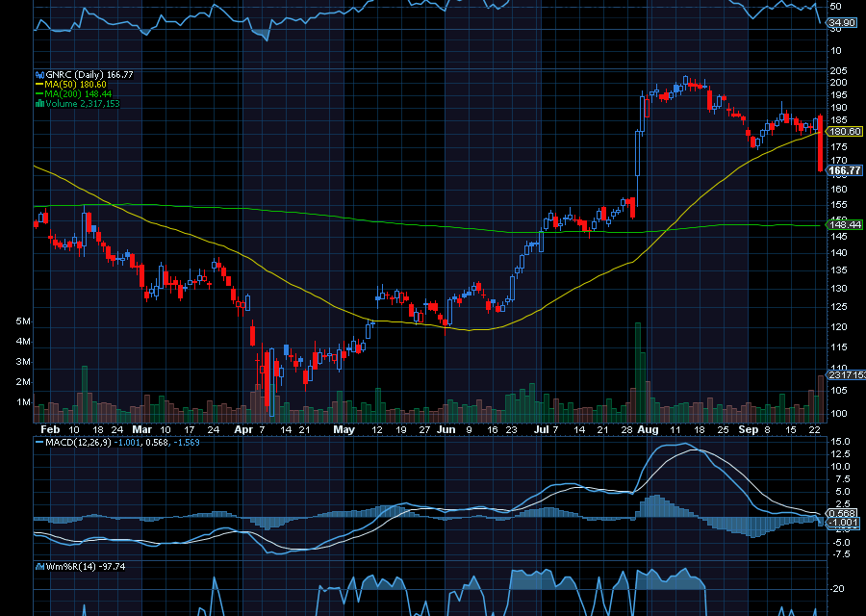Click the 205 price axis label
Image resolution: width=866 pixels, height=616 pixels.
(839, 70)
